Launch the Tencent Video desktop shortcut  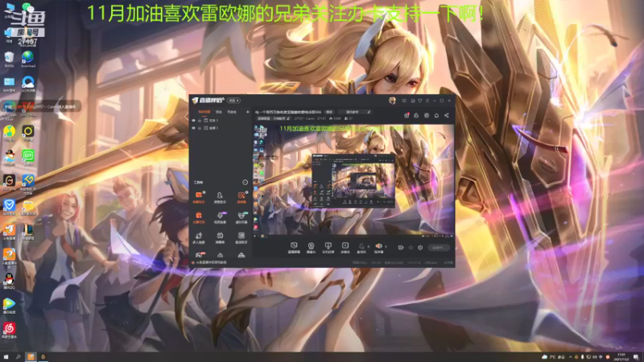[x=9, y=306]
